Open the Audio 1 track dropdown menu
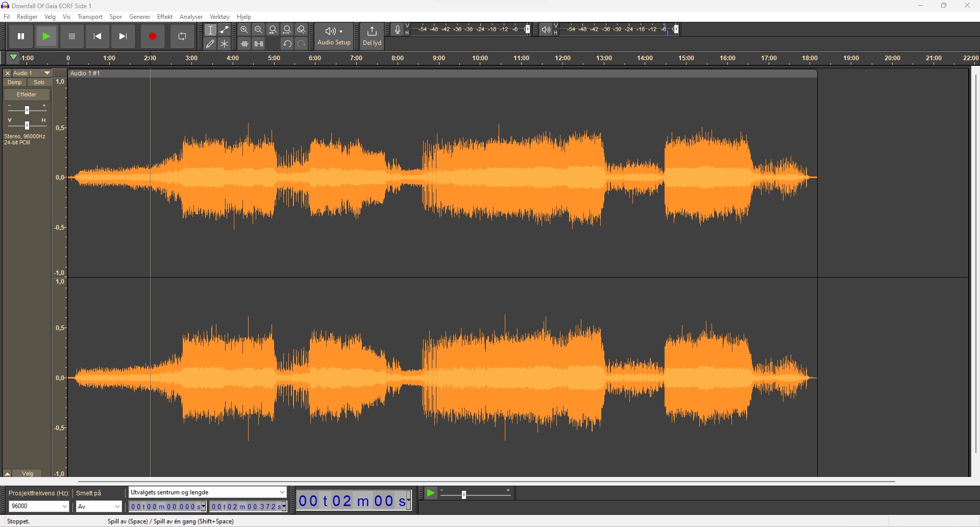 point(47,73)
